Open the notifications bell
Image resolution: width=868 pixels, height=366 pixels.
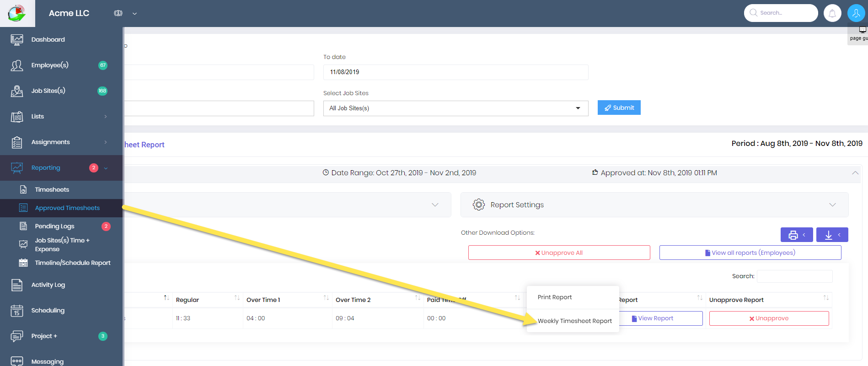(832, 13)
